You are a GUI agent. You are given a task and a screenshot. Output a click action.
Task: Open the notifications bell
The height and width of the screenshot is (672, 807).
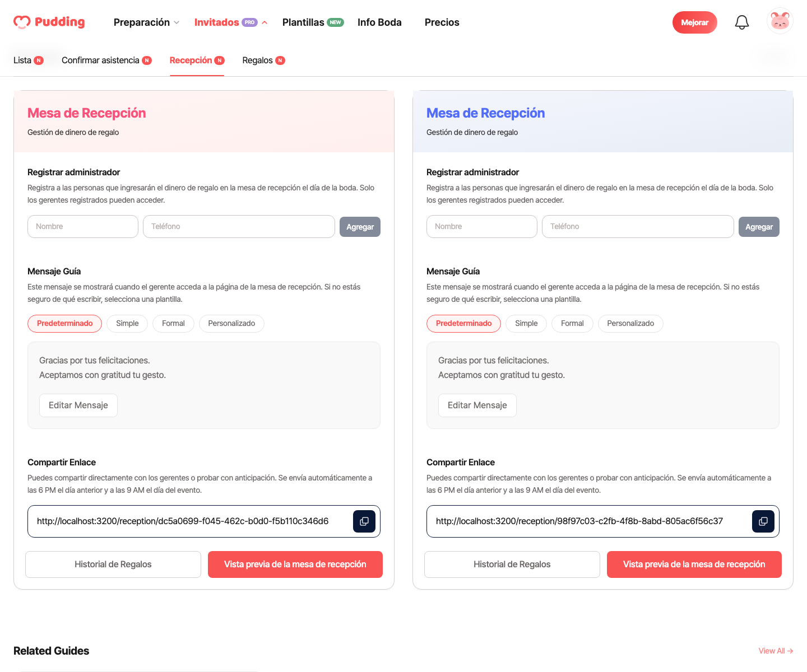742,22
